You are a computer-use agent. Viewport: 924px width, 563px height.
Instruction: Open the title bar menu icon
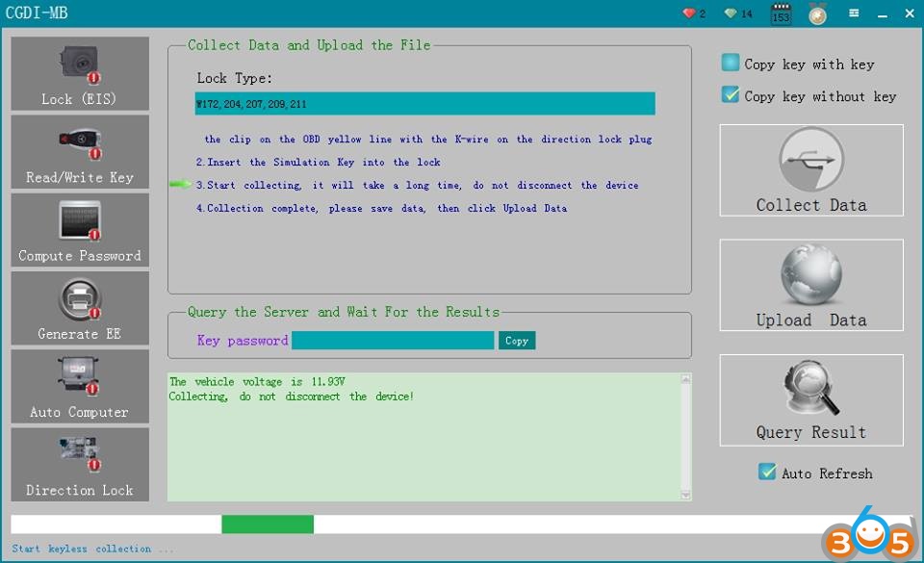point(854,13)
